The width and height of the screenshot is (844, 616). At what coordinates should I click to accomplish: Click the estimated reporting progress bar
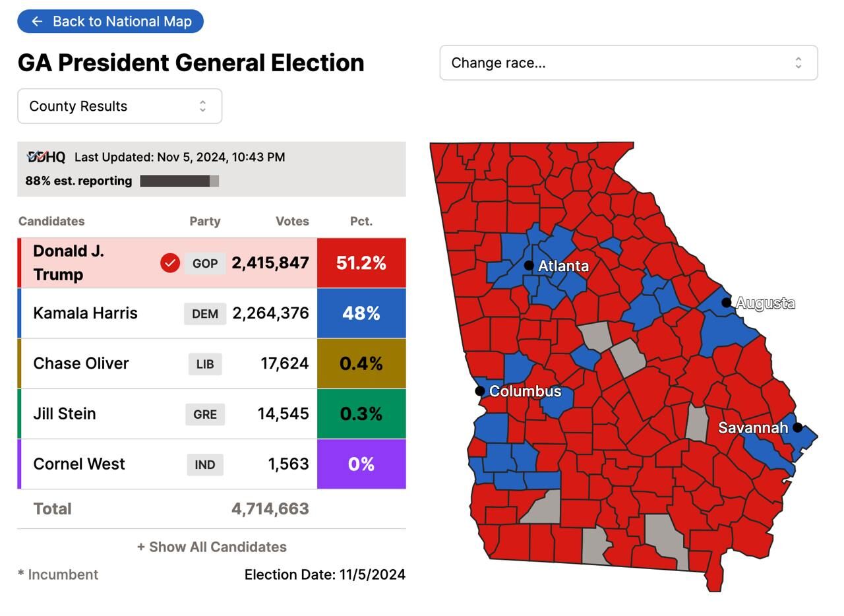(x=179, y=181)
